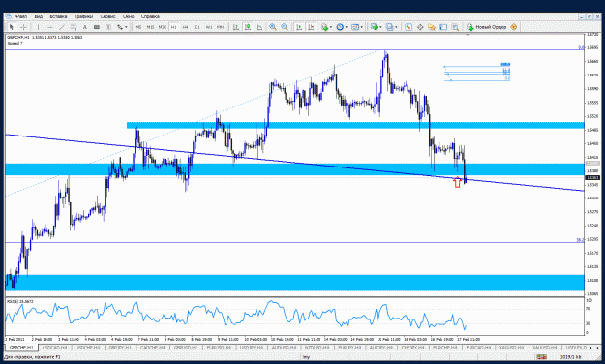605x364 pixels.
Task: Click the MetaTrader application icon in menu bar
Action: click(8, 16)
